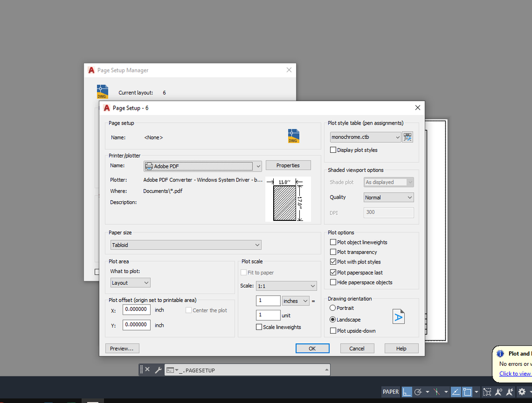This screenshot has height=403, width=532.
Task: Enable Scale lineweights checkbox
Action: point(259,327)
